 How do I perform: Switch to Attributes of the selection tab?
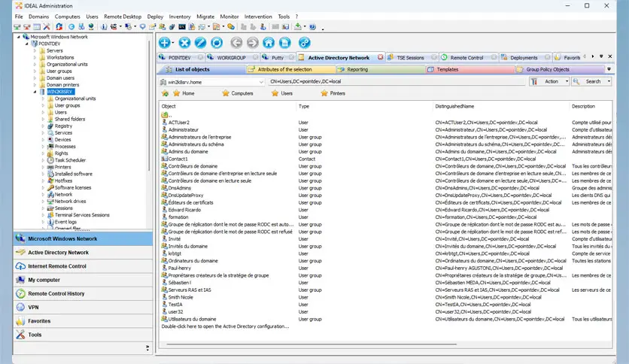(284, 69)
